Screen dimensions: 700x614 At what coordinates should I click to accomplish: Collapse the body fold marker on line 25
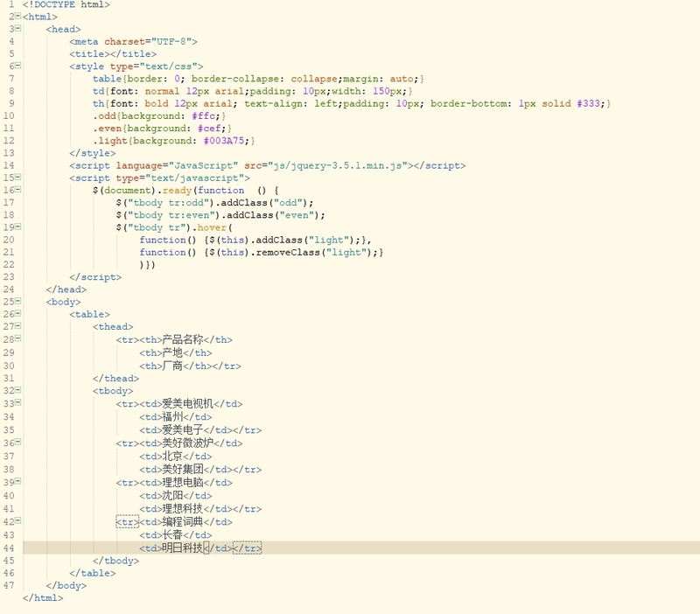[x=17, y=301]
